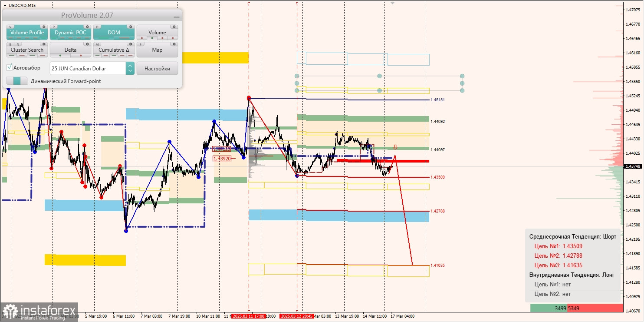Image resolution: width=644 pixels, height=322 pixels.
Task: Open Volume indicator gear settings
Action: tap(174, 27)
